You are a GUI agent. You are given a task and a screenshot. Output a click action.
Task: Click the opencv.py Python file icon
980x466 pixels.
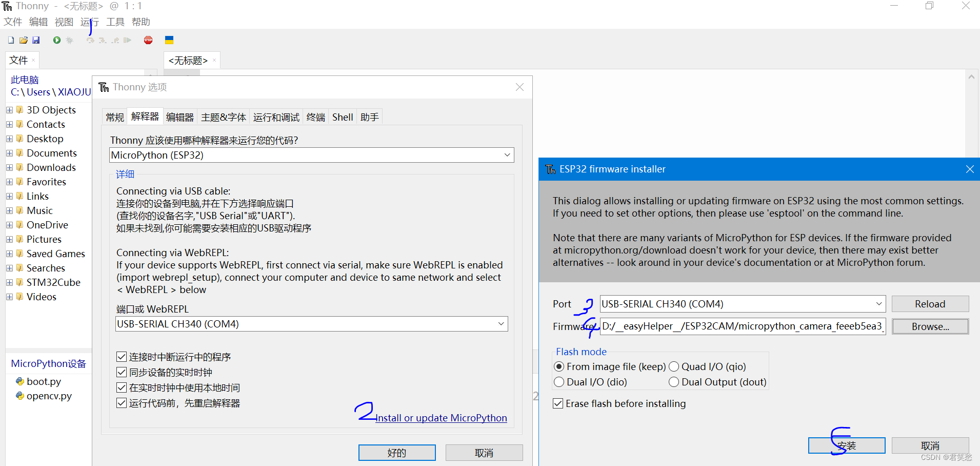click(20, 396)
